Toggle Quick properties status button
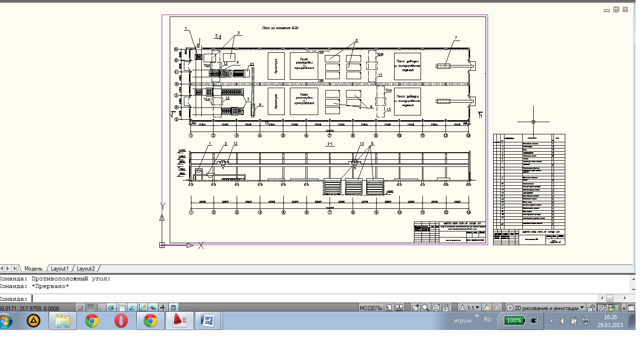The height and width of the screenshot is (362, 644). 173,308
